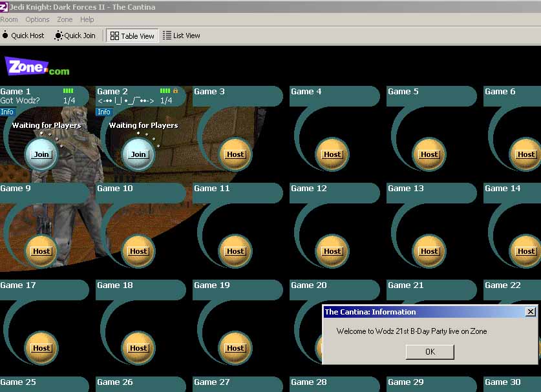Click Game 1 player count 1/4
Image resolution: width=541 pixels, height=392 pixels.
coord(69,100)
